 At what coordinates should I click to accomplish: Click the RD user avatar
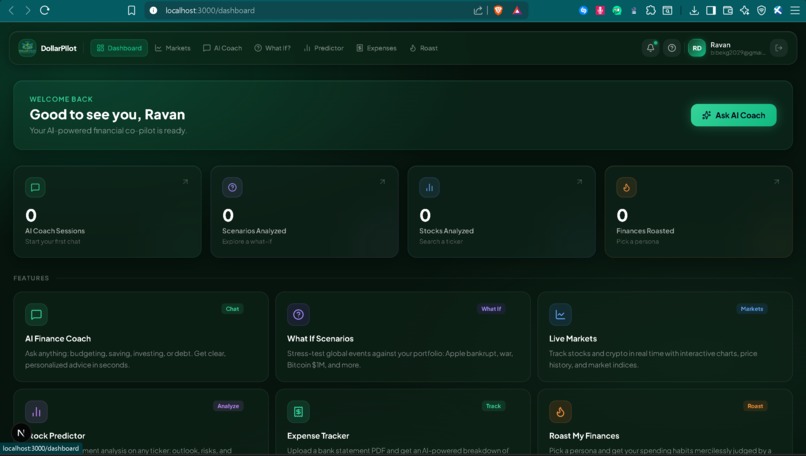pyautogui.click(x=697, y=48)
